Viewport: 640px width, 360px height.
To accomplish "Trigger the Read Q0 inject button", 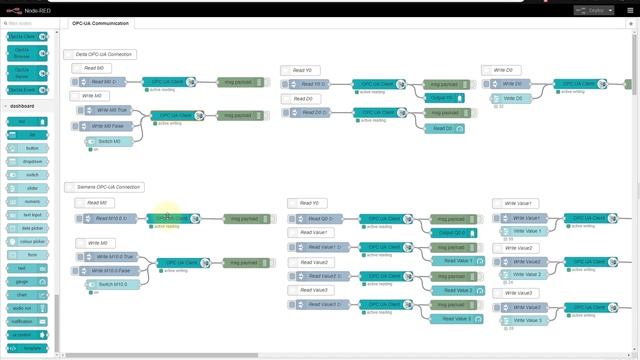I will tap(292, 219).
